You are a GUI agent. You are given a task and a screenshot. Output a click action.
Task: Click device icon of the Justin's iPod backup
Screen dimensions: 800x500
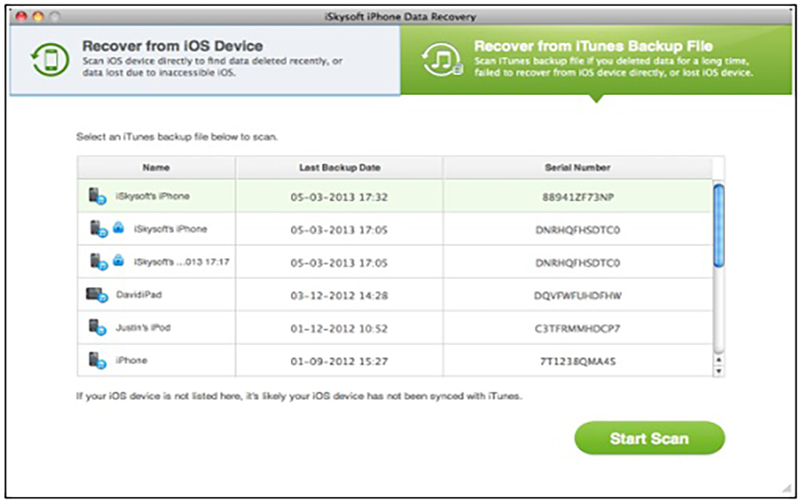point(97,328)
